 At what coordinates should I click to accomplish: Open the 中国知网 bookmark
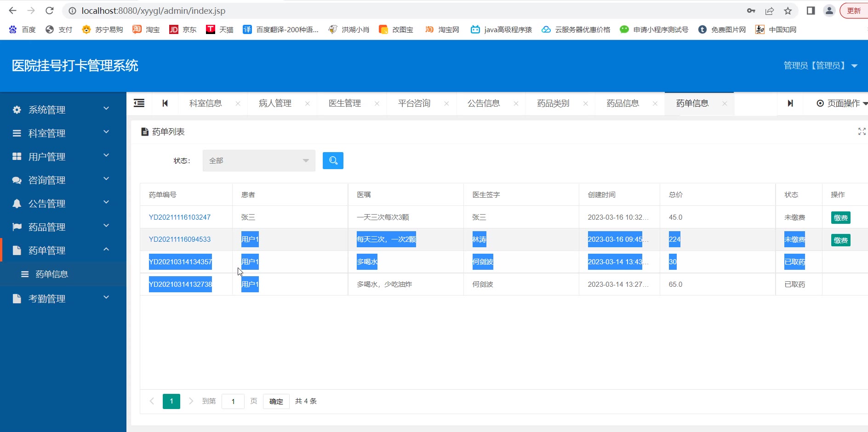776,29
